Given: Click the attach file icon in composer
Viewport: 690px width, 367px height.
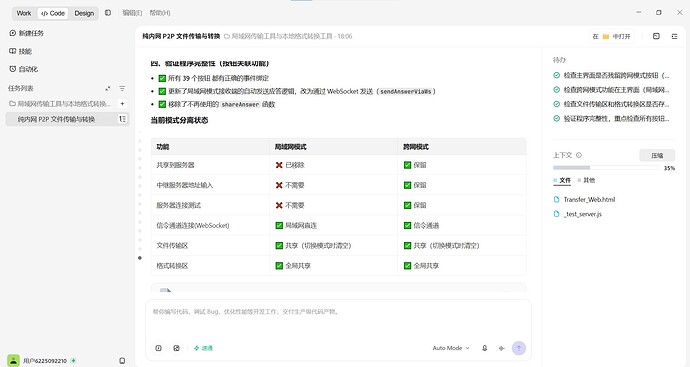Looking at the screenshot, I should pos(158,348).
